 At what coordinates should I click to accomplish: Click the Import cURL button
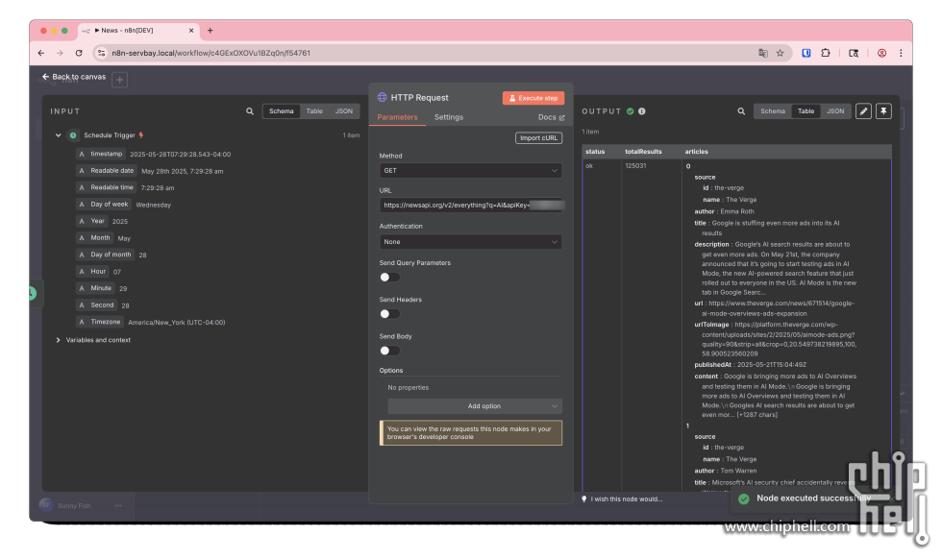(x=538, y=138)
